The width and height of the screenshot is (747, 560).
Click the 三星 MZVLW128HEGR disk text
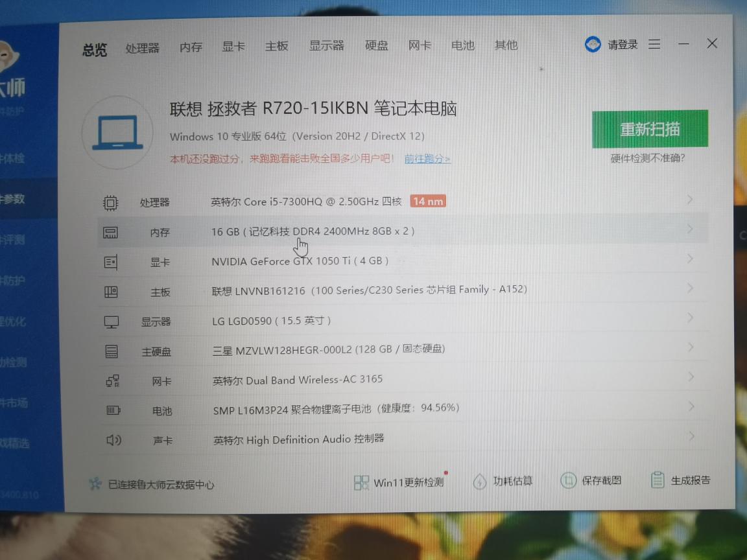pos(329,349)
